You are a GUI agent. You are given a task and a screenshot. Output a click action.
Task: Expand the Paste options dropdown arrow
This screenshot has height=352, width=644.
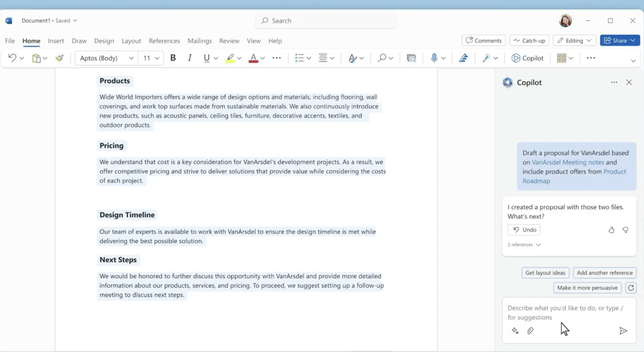click(x=45, y=58)
